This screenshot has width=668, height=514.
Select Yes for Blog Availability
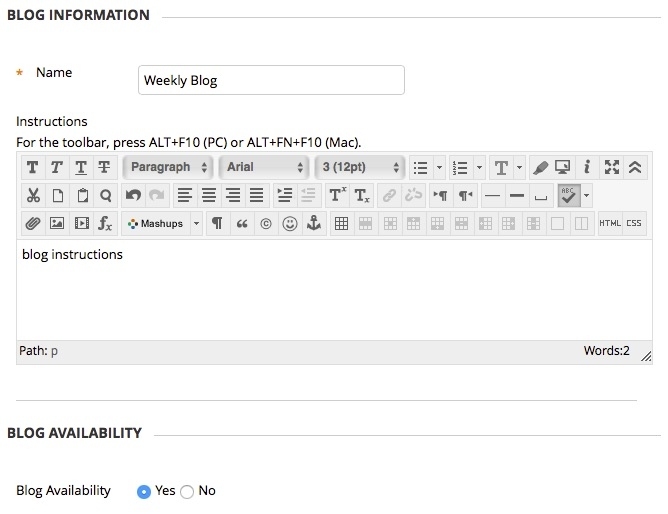144,491
